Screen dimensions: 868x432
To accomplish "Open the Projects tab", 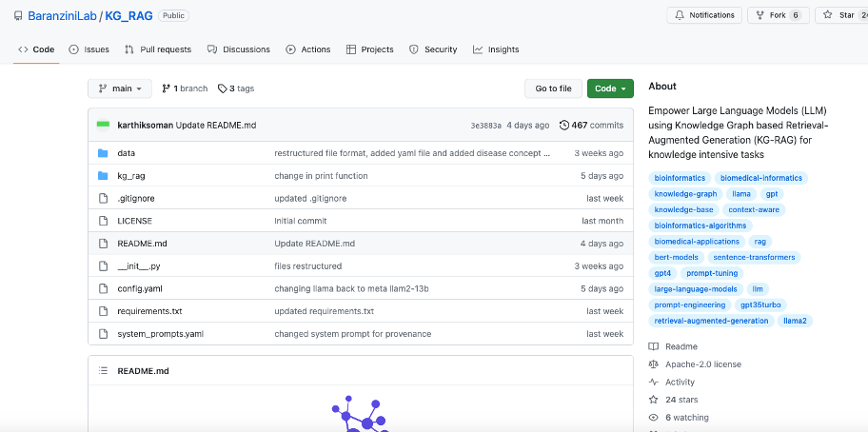I will (370, 49).
